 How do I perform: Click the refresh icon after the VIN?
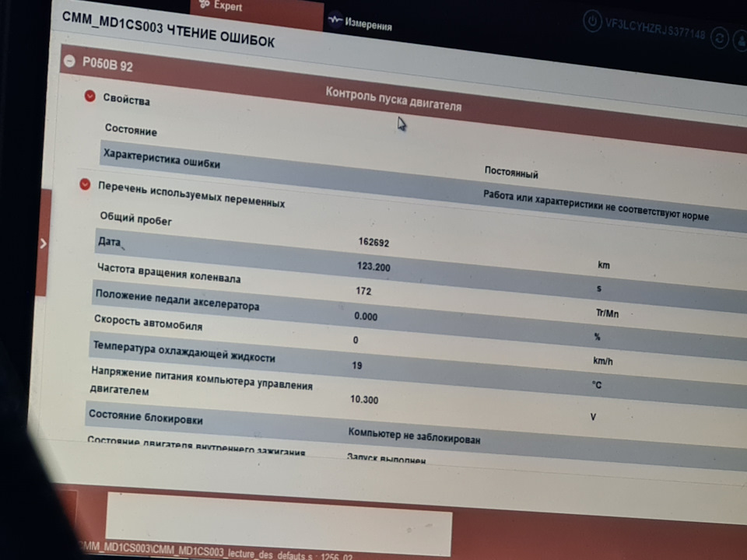point(719,37)
